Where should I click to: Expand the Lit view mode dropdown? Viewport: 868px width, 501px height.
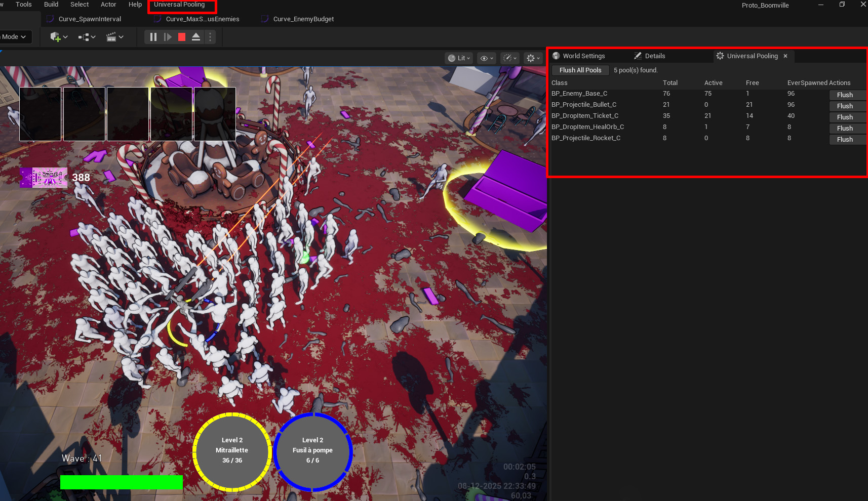tap(459, 58)
